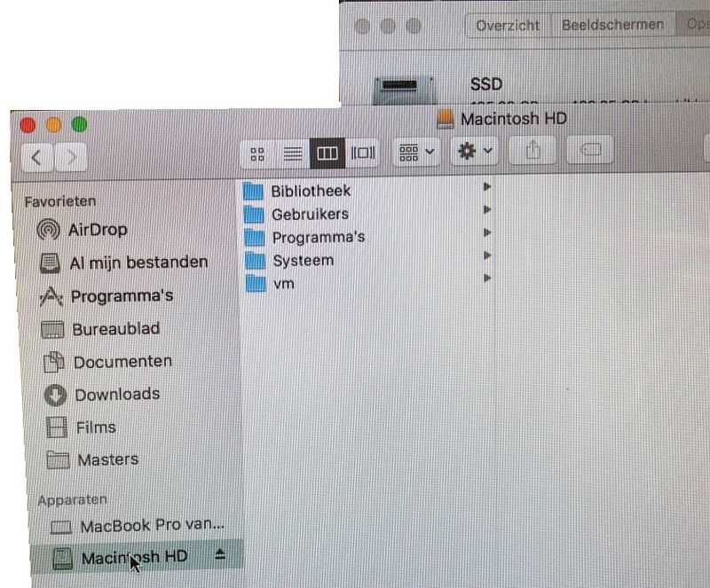The image size is (710, 588).
Task: Click the Favorieten sidebar heading
Action: click(x=60, y=201)
